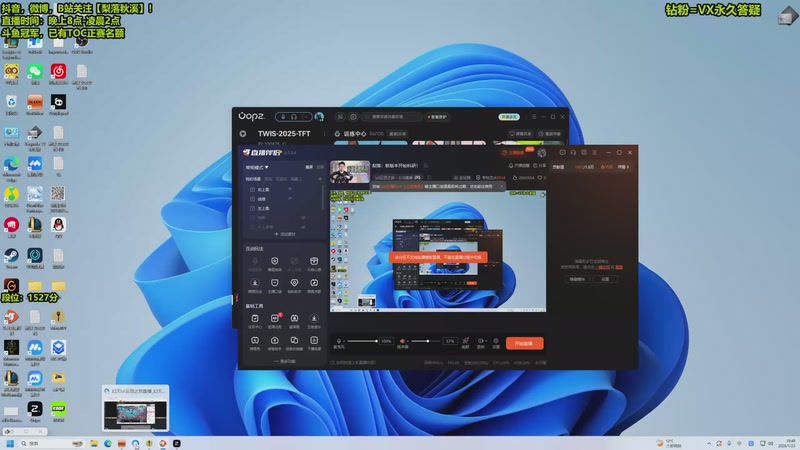Screen dimensions: 800x450
Task: Open the 训练中心 tab in the Oopz window
Action: tap(355, 134)
